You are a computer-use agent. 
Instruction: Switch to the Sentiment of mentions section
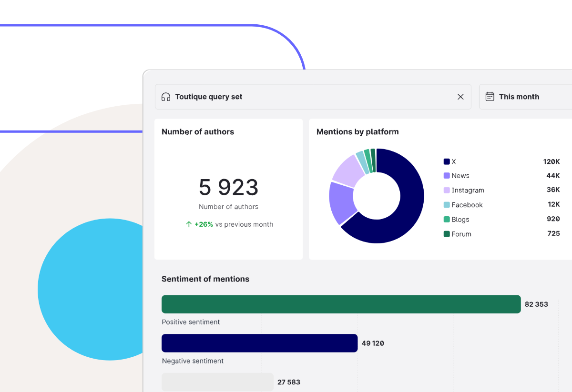click(205, 279)
